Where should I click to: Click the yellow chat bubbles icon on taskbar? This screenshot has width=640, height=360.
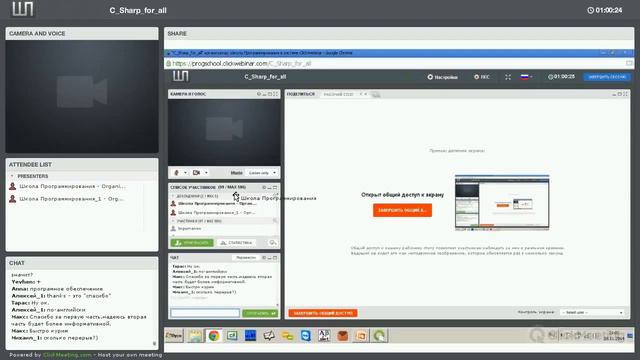click(287, 336)
